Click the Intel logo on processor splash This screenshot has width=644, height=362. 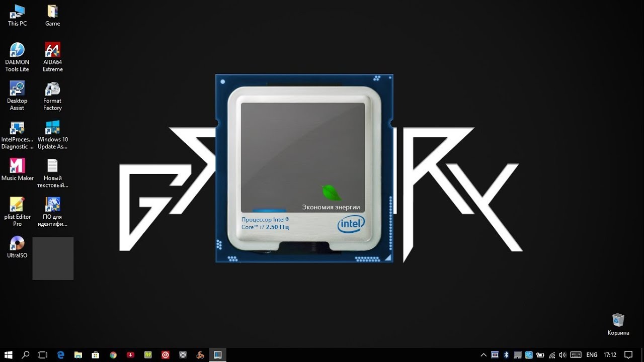click(x=351, y=224)
